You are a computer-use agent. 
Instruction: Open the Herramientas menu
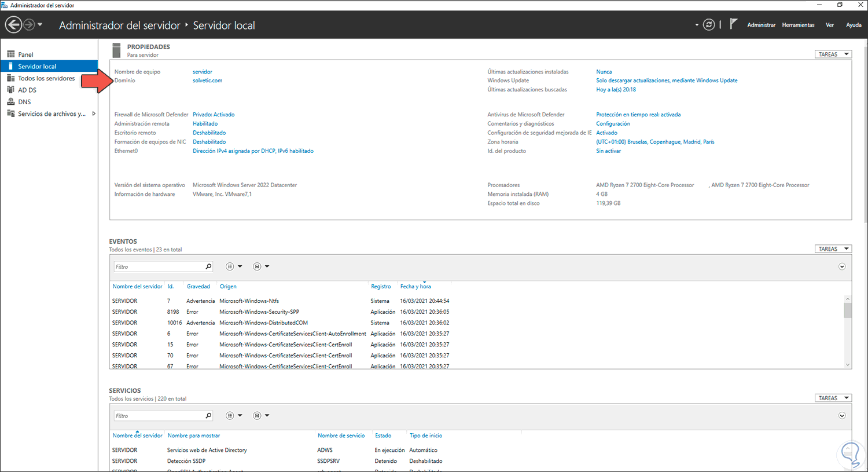point(798,25)
